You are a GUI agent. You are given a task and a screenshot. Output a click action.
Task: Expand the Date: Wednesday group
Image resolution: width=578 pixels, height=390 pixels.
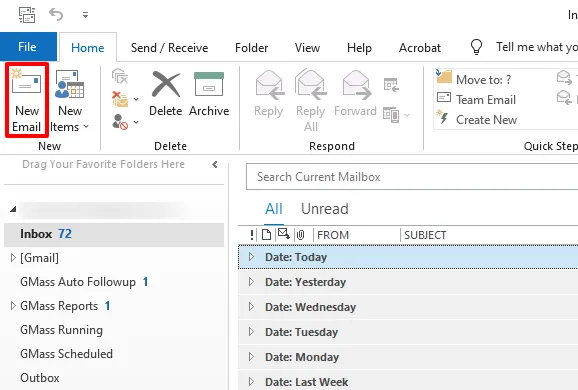[251, 307]
